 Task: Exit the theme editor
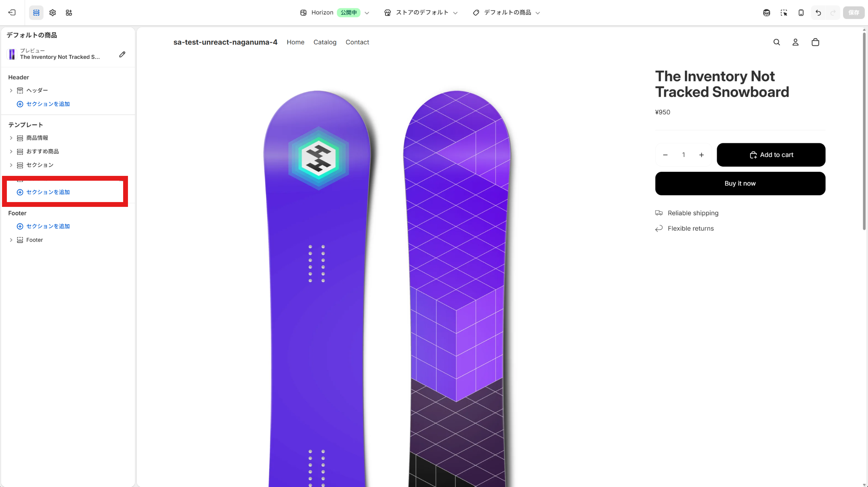coord(12,12)
